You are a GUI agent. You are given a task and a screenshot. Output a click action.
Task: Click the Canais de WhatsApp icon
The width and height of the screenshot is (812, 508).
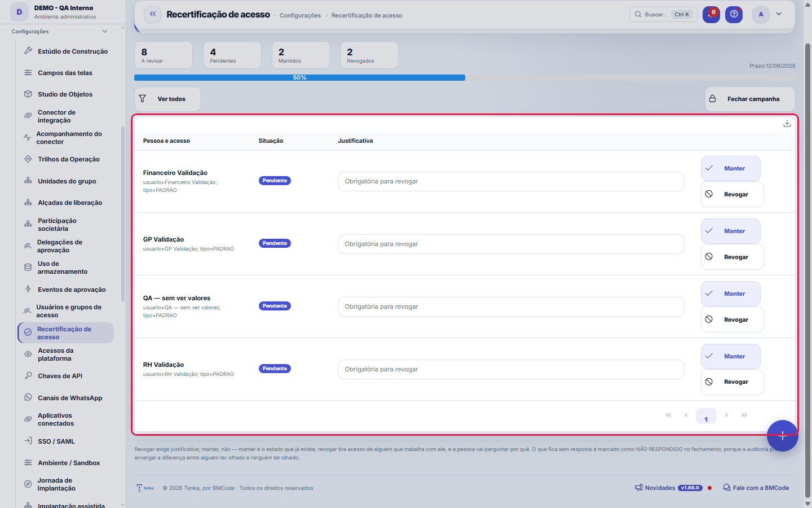click(28, 398)
